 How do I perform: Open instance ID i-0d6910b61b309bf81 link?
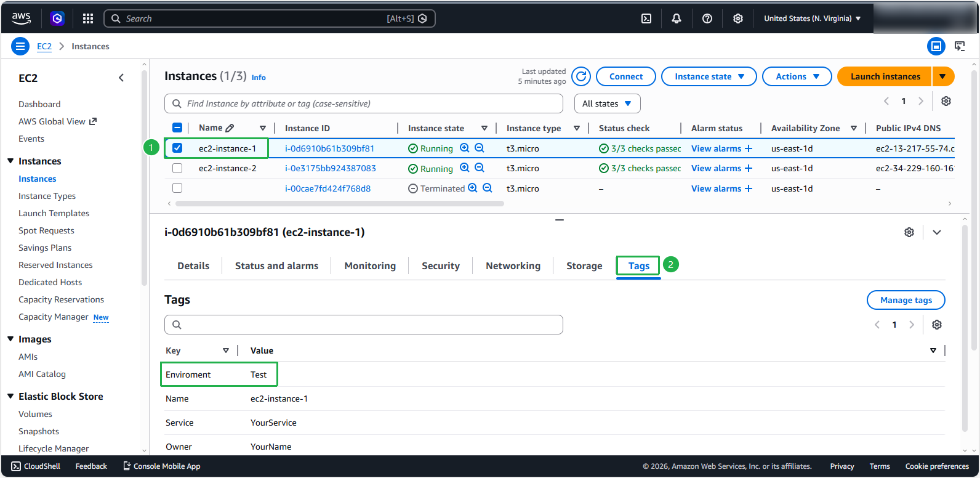point(329,148)
